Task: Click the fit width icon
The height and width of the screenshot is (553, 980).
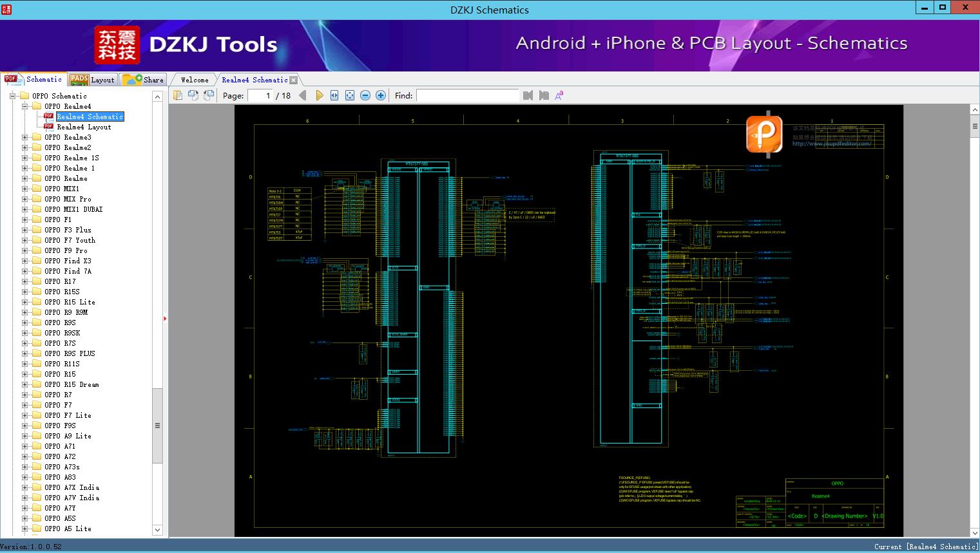Action: (x=334, y=95)
